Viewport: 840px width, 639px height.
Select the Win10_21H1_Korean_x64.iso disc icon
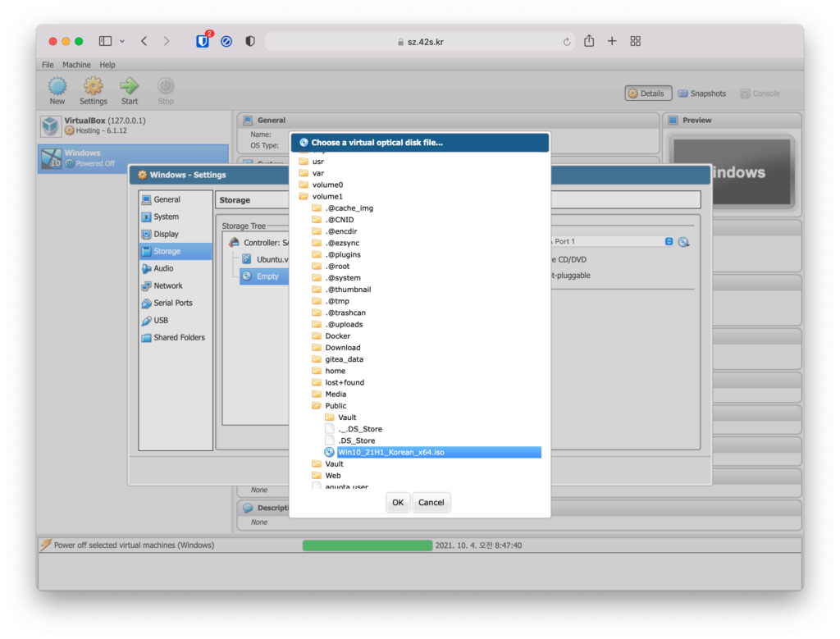click(329, 452)
